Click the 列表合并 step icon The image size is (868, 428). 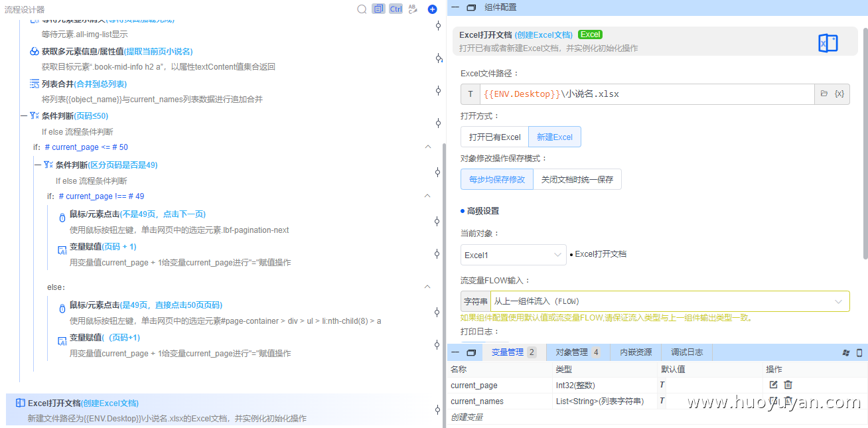[x=35, y=84]
